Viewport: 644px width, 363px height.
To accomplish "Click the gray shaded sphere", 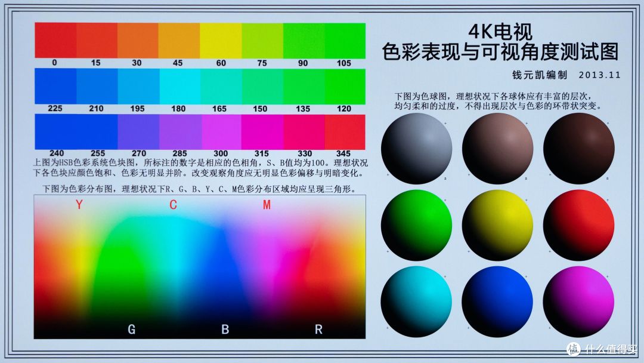I will [x=416, y=149].
